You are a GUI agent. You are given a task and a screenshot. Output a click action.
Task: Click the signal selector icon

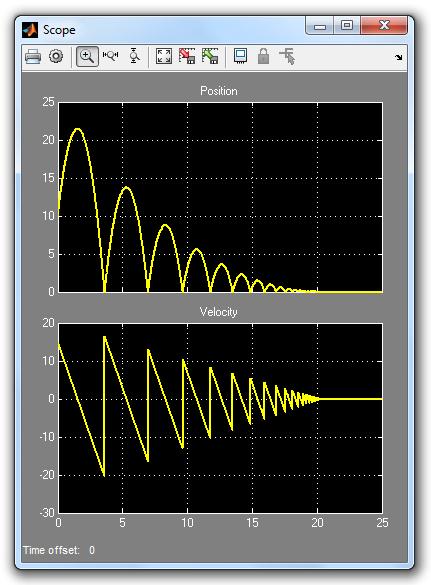pyautogui.click(x=287, y=56)
